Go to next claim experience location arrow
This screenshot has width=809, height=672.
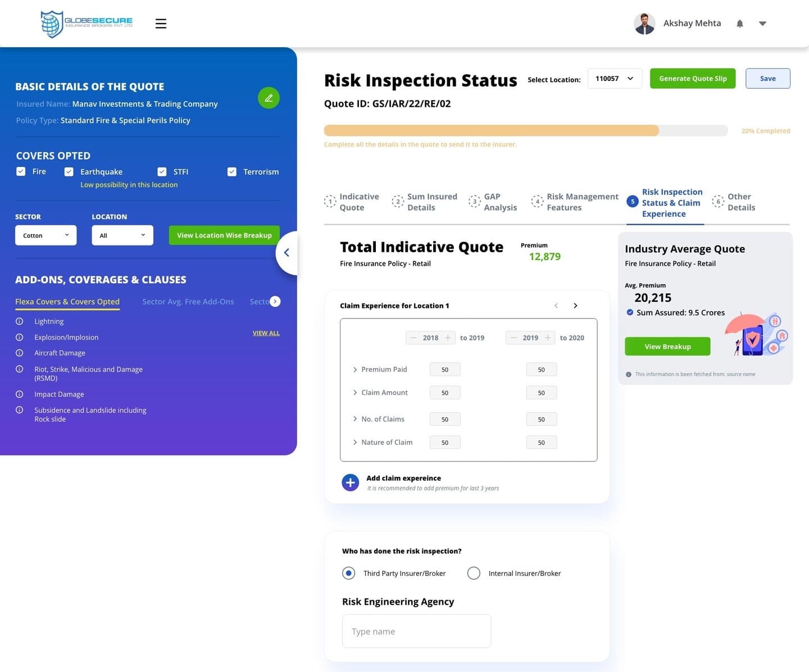[x=575, y=306]
